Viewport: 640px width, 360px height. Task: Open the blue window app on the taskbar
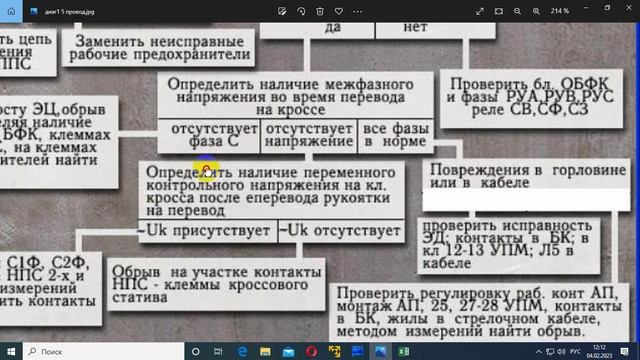coord(358,351)
